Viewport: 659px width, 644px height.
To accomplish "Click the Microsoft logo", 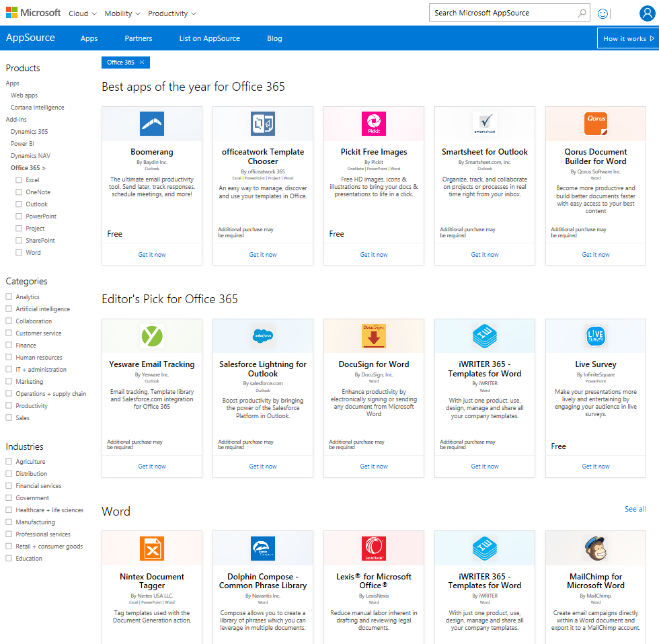I will click(x=33, y=13).
